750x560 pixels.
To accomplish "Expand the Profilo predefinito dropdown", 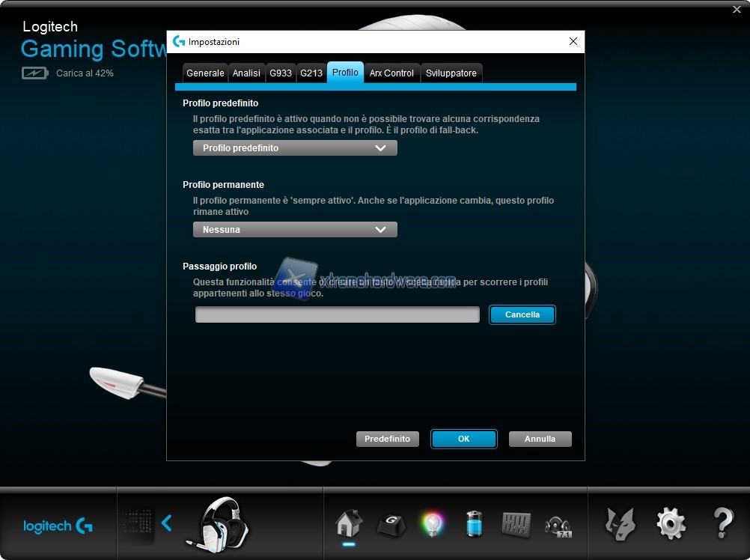I will 295,148.
